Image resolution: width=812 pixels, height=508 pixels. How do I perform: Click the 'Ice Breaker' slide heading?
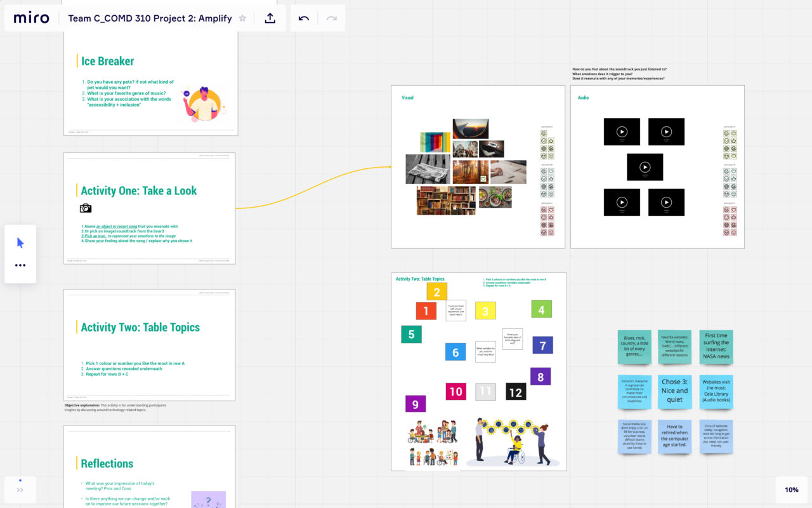click(x=107, y=61)
